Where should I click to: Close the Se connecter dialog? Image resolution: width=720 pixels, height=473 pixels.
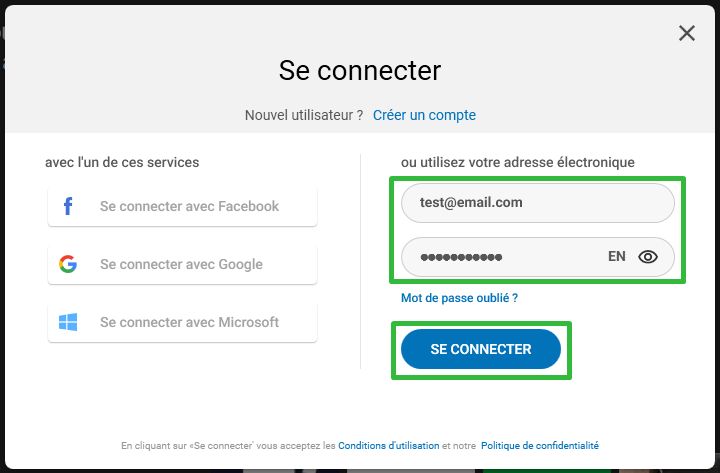(686, 33)
